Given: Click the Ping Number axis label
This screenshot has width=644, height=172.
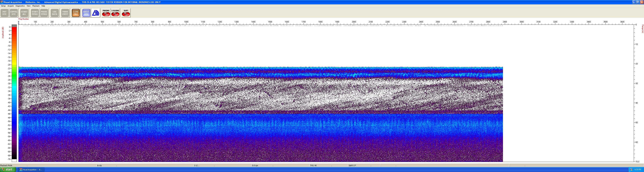Looking at the screenshot, I should click(x=23, y=19).
